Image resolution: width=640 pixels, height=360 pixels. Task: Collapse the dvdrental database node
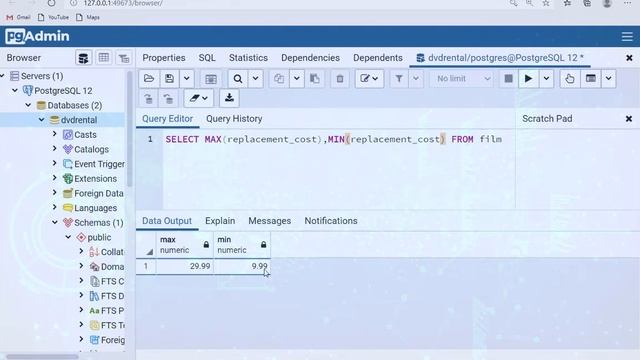(42, 120)
